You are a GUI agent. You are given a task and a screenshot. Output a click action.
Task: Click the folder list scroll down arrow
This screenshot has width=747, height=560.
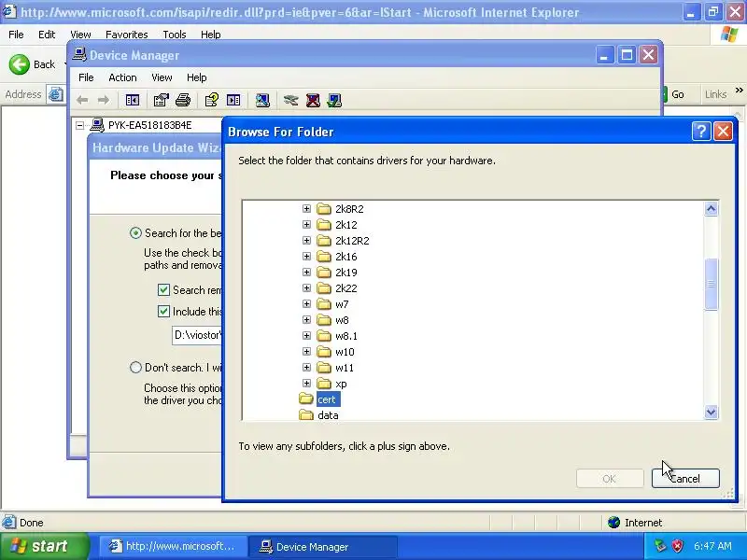tap(711, 412)
